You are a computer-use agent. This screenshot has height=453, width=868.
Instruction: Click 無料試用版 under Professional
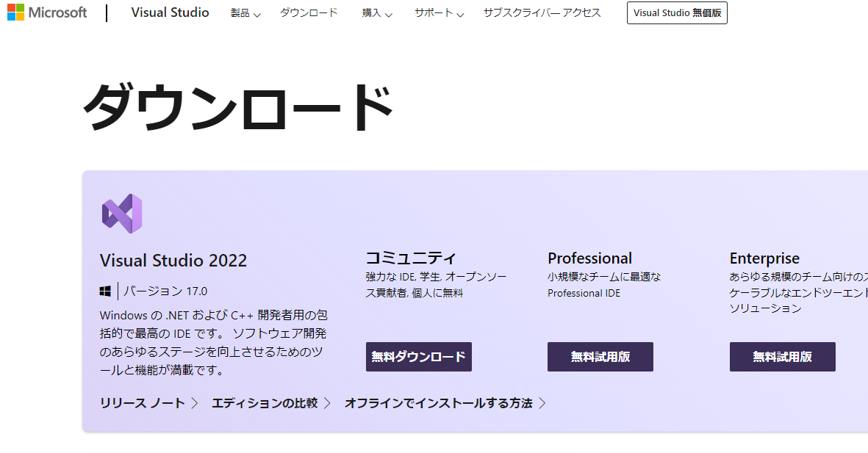pyautogui.click(x=600, y=357)
